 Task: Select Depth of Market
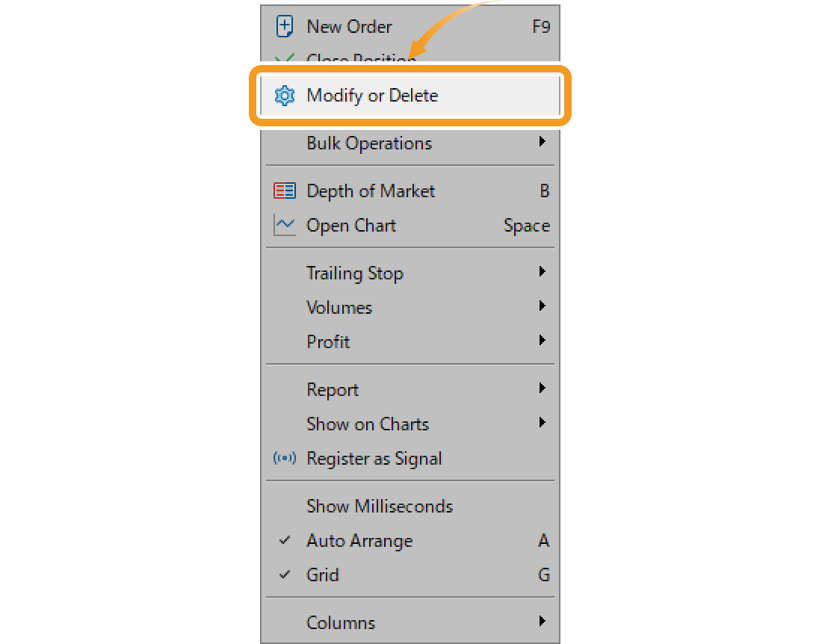tap(371, 191)
